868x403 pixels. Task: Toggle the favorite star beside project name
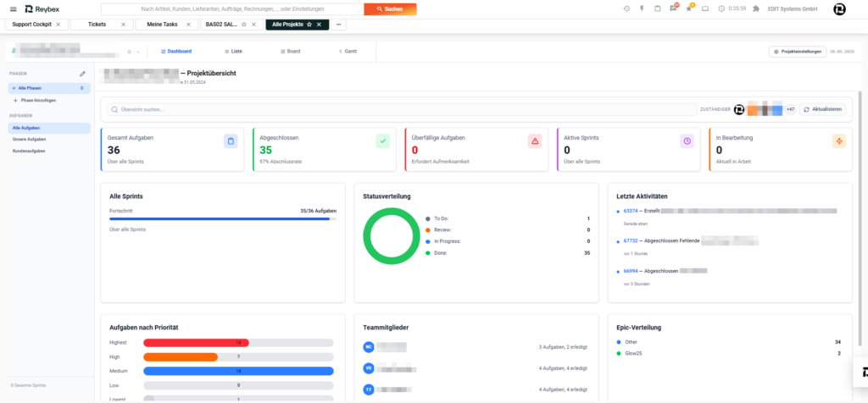click(130, 52)
